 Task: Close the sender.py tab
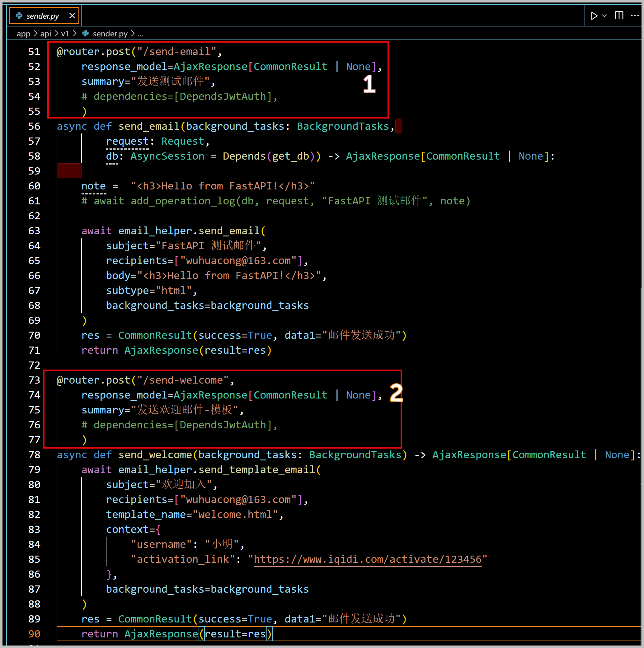tap(72, 16)
